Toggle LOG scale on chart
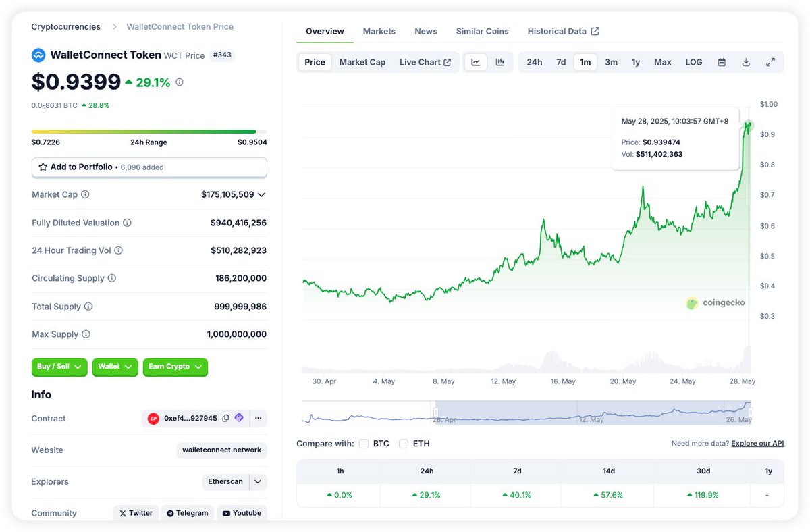 point(694,62)
